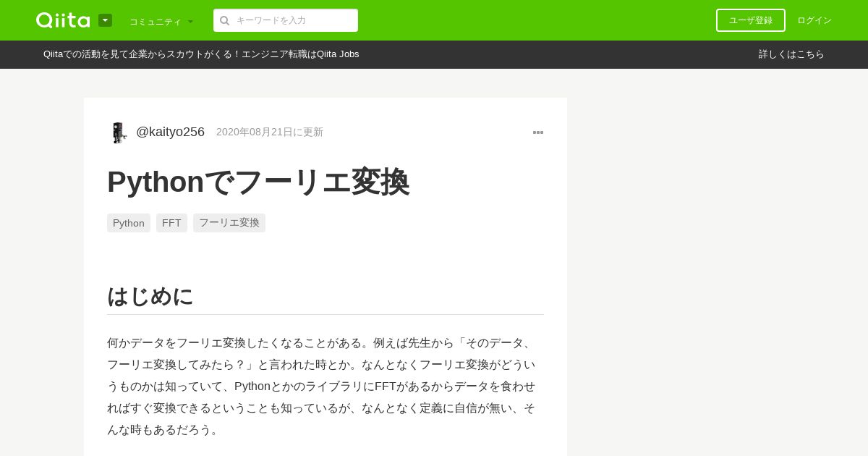
Task: Click the ユーザ登録 button
Action: click(x=751, y=20)
